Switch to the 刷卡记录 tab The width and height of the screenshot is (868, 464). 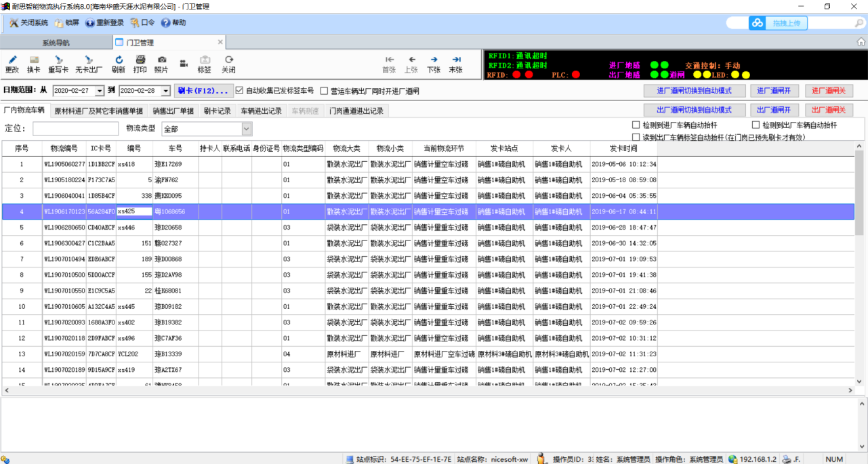tap(217, 110)
